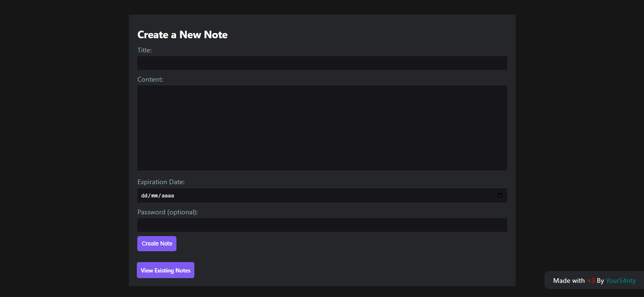Click the word "Note" in the page heading
The height and width of the screenshot is (297, 644).
(216, 35)
